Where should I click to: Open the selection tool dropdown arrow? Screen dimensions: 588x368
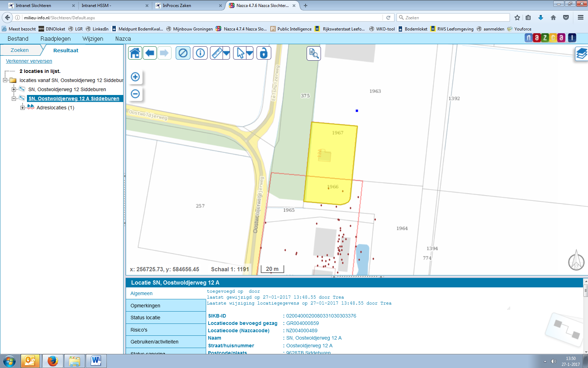point(250,53)
